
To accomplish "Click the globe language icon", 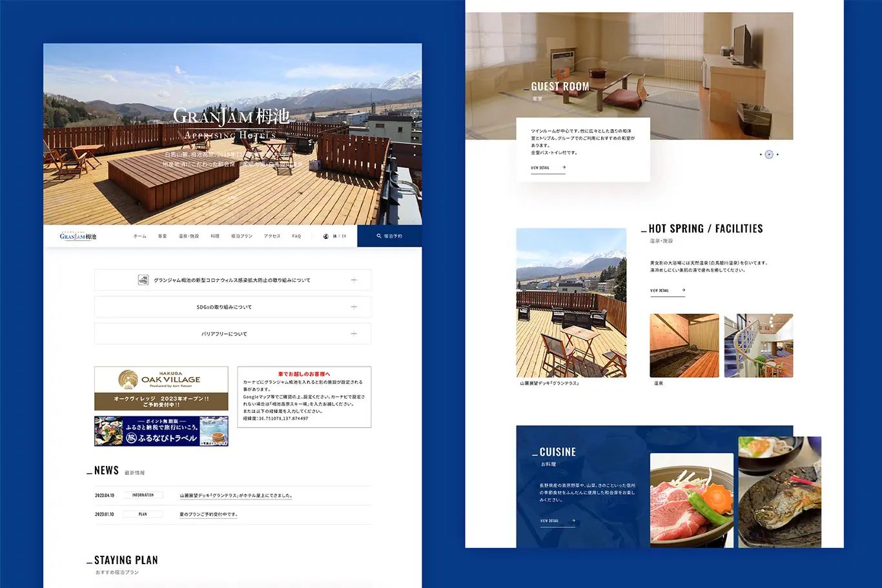I will tap(326, 236).
